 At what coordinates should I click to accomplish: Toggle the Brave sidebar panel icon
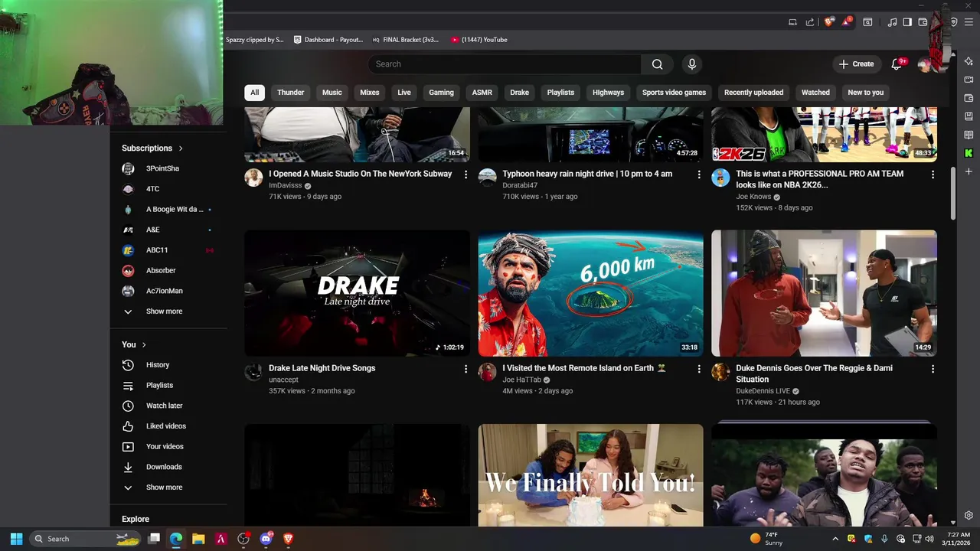907,22
